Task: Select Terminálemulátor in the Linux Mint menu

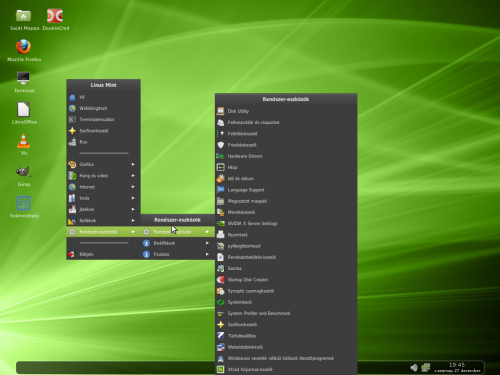Action: [103, 119]
